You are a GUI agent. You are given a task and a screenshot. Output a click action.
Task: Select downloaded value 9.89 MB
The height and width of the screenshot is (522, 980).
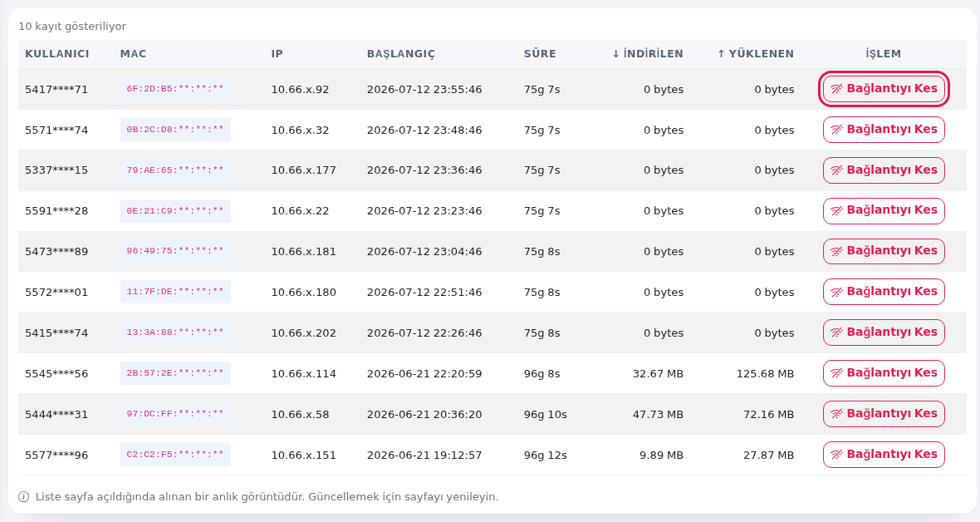[x=661, y=455]
